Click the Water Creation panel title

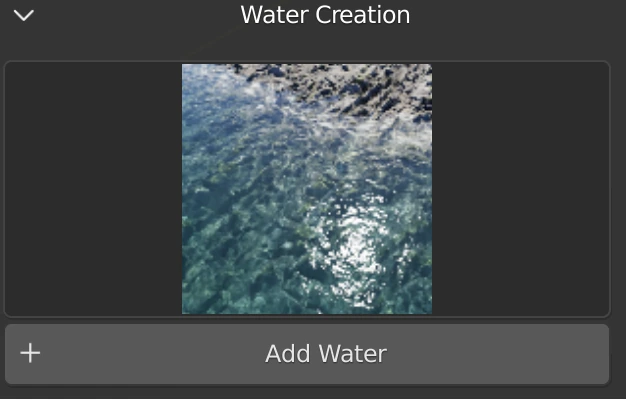325,15
